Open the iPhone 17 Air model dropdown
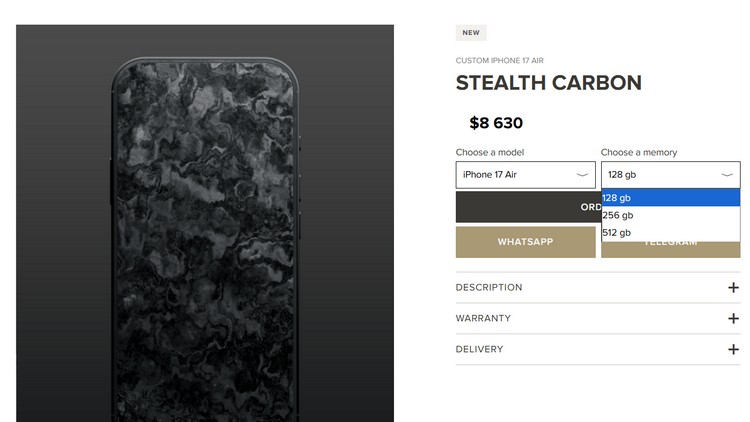 click(525, 175)
